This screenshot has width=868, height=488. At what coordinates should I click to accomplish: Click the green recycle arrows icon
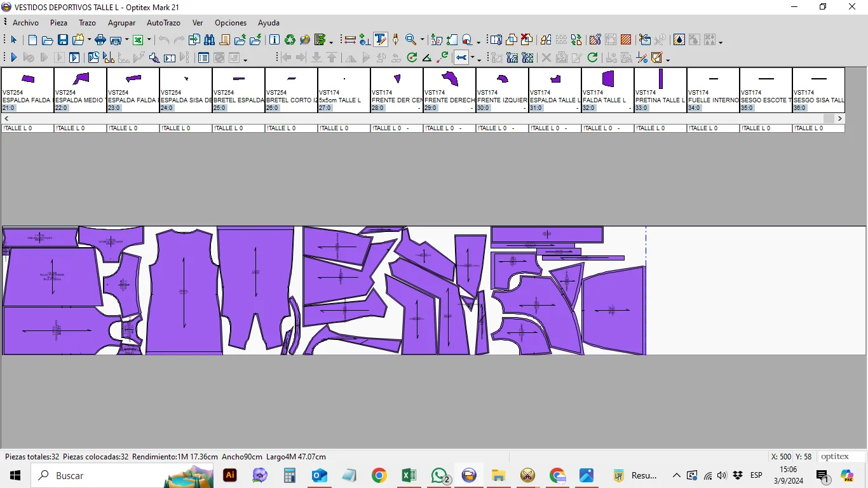point(290,40)
